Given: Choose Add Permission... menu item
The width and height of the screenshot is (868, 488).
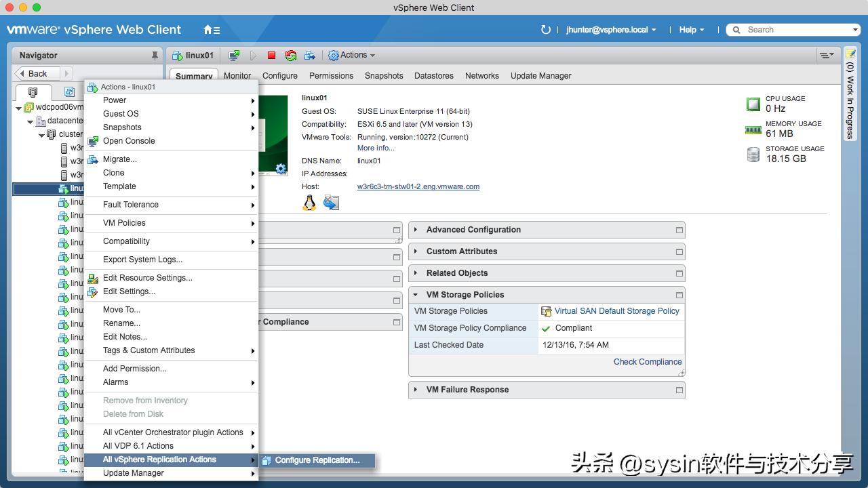Looking at the screenshot, I should click(171, 369).
